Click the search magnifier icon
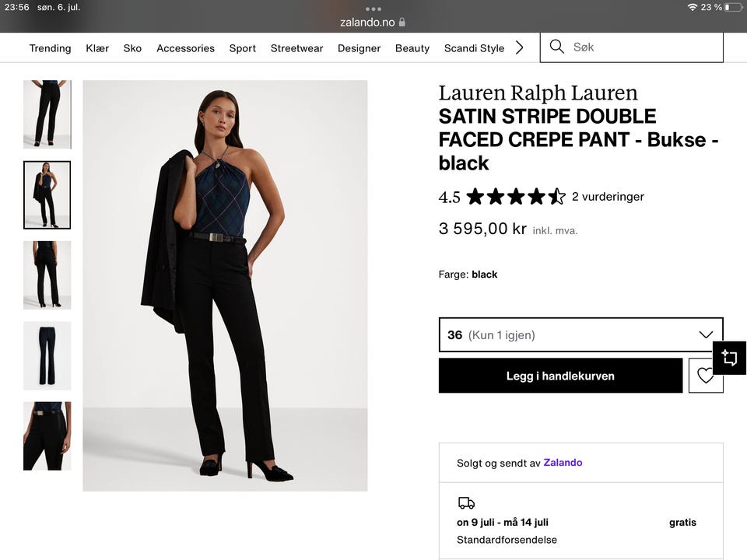Screen dimensions: 747x560 tap(556, 47)
